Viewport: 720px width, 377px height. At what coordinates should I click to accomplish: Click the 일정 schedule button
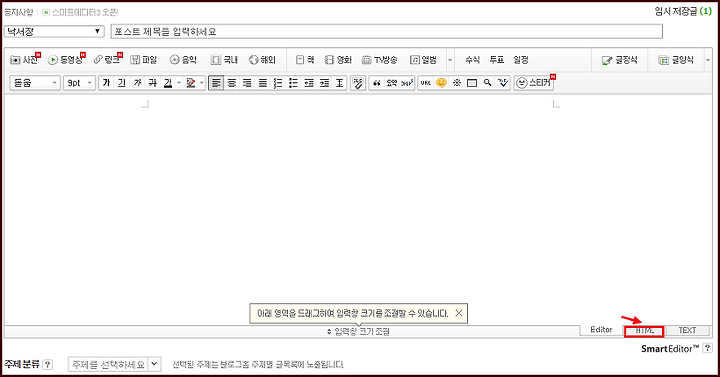tap(521, 60)
